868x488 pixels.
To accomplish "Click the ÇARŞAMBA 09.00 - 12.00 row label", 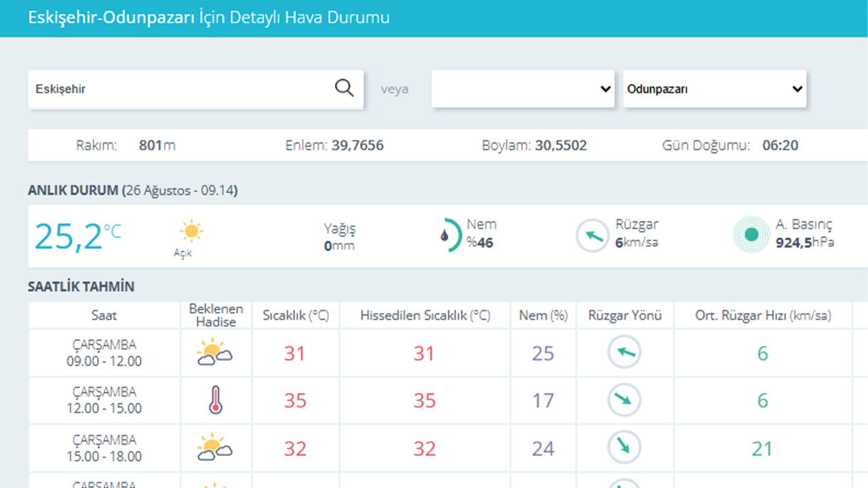I will pos(104,353).
